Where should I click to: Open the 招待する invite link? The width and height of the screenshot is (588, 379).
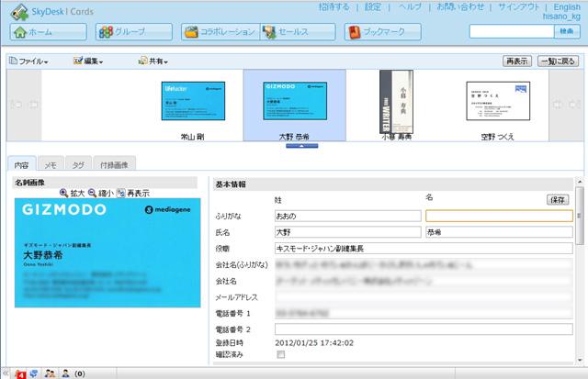(334, 6)
